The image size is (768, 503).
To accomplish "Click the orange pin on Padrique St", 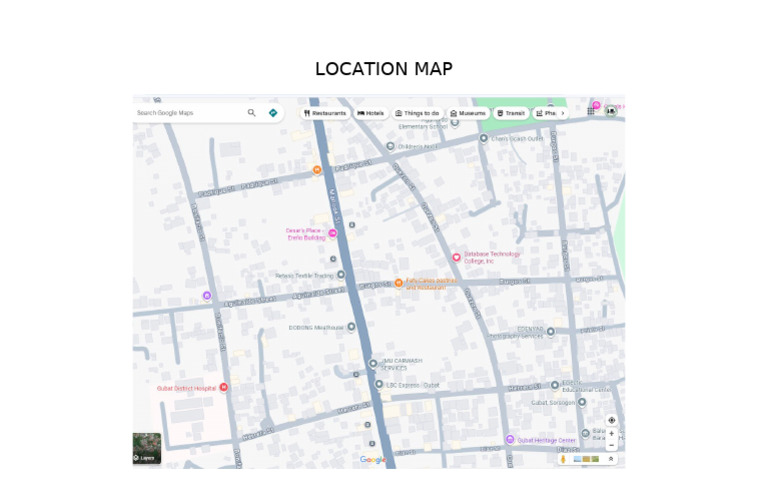I will (x=317, y=170).
